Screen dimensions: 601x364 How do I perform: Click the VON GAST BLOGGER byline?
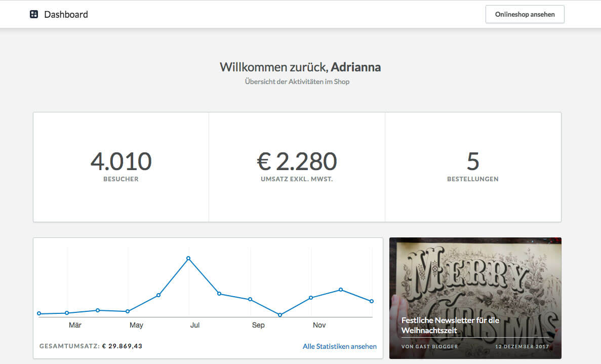(x=430, y=346)
